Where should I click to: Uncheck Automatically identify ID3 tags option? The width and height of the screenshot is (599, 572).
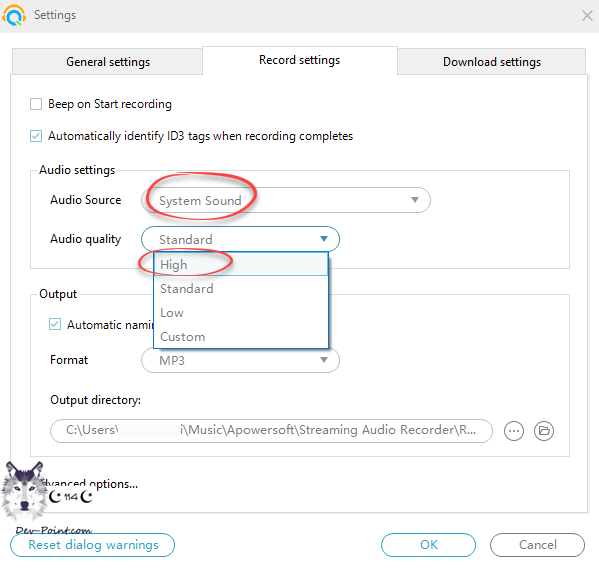pos(36,136)
